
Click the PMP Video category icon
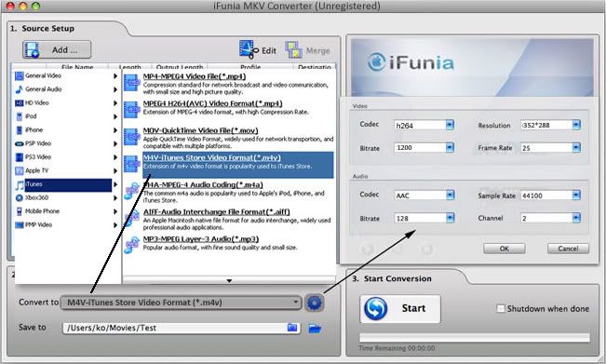click(x=20, y=225)
